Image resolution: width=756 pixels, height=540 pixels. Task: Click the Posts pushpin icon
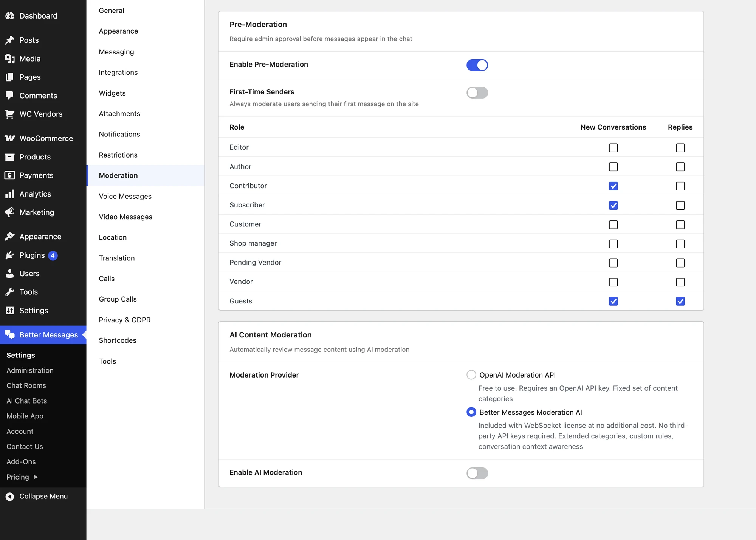[x=10, y=40]
